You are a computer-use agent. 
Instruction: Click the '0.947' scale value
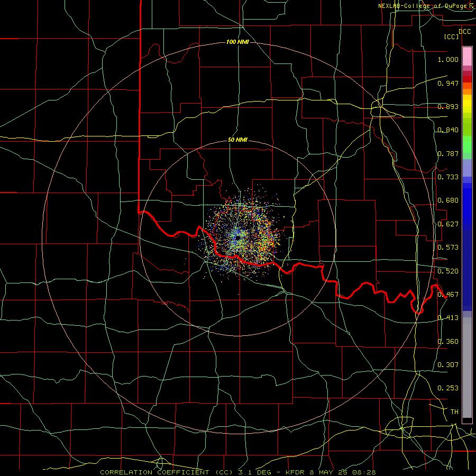coord(448,83)
